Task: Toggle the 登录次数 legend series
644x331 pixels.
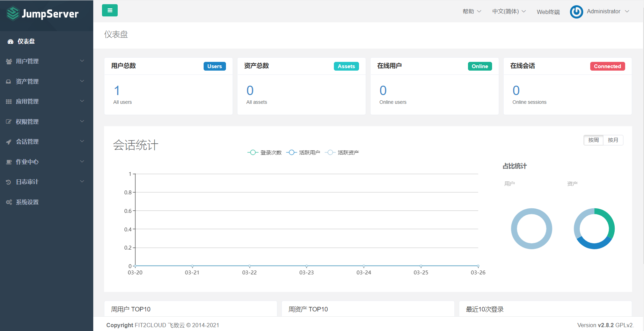Action: tap(264, 152)
